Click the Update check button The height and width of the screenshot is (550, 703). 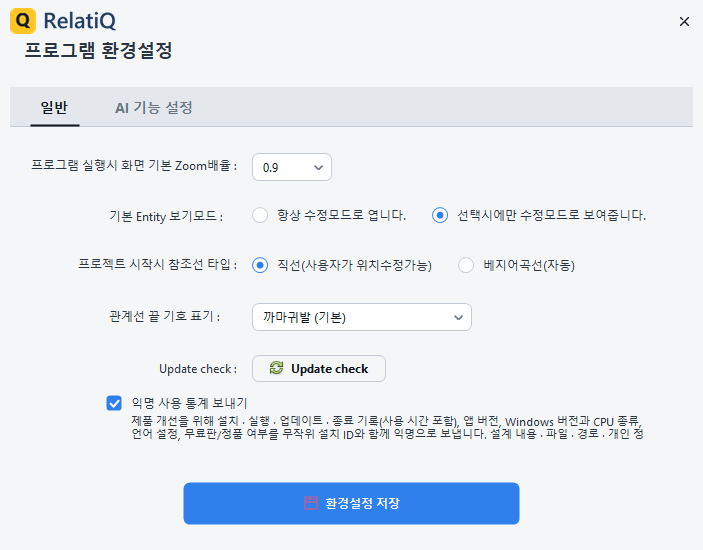coord(319,368)
